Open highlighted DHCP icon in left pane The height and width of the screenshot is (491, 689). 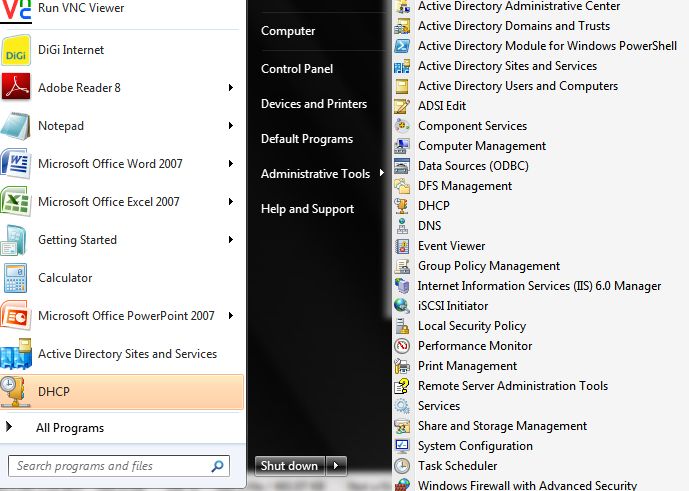pyautogui.click(x=15, y=391)
